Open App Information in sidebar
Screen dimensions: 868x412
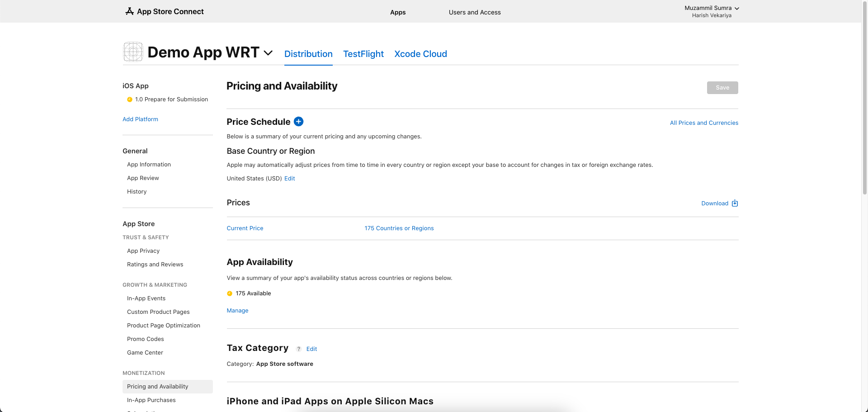click(149, 165)
